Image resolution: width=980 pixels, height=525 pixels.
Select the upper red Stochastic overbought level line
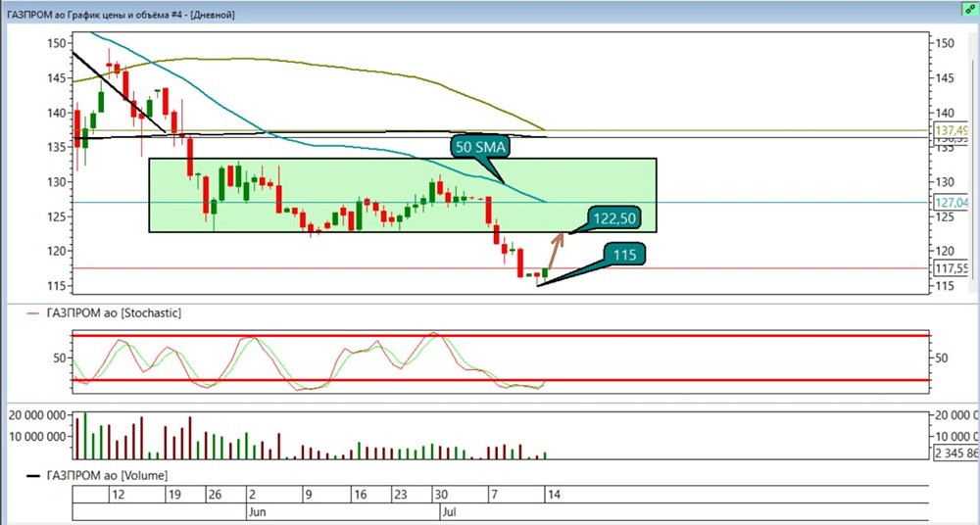click(500, 336)
